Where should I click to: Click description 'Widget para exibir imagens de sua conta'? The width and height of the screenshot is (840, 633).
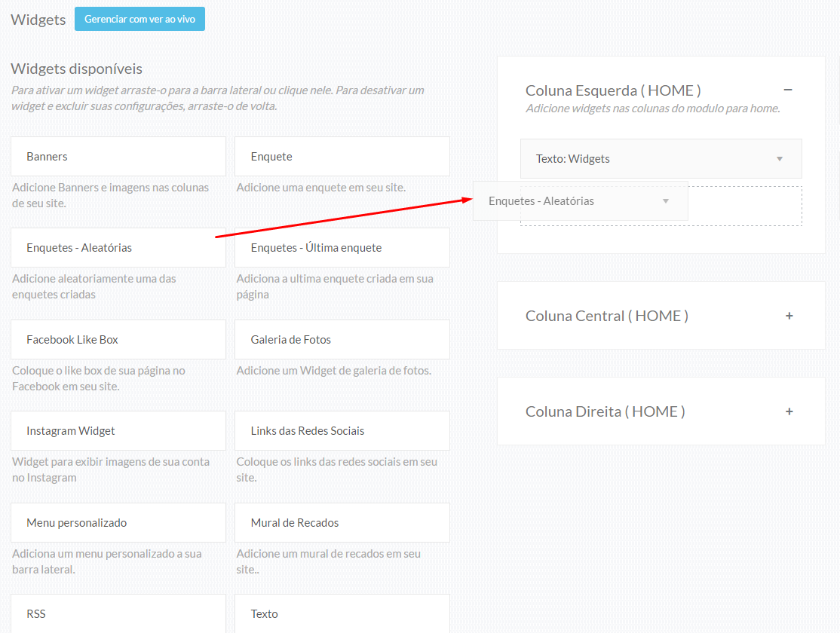click(111, 469)
